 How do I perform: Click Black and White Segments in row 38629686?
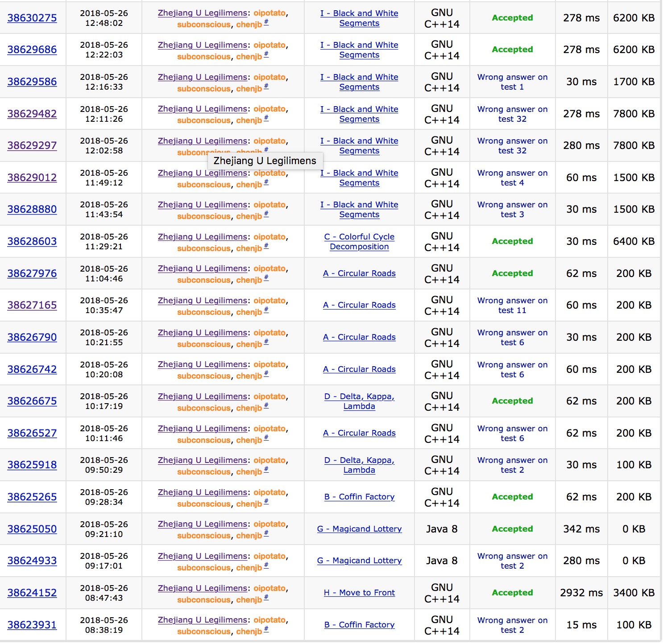[x=359, y=50]
